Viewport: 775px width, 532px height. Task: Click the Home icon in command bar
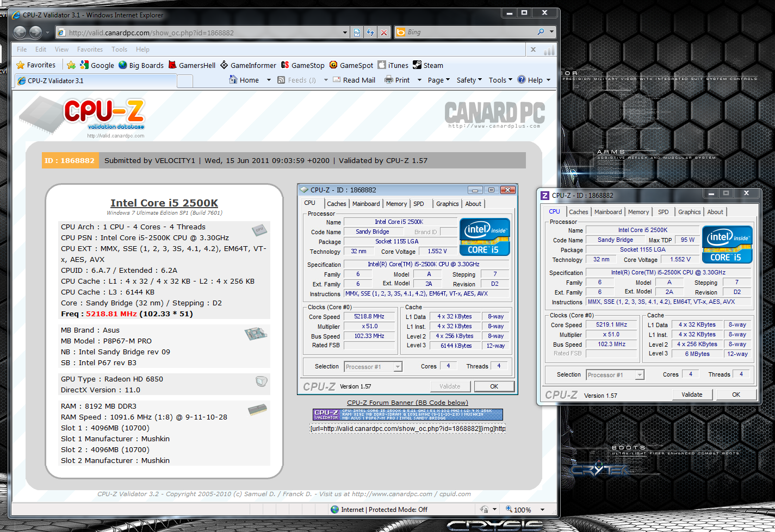click(233, 80)
